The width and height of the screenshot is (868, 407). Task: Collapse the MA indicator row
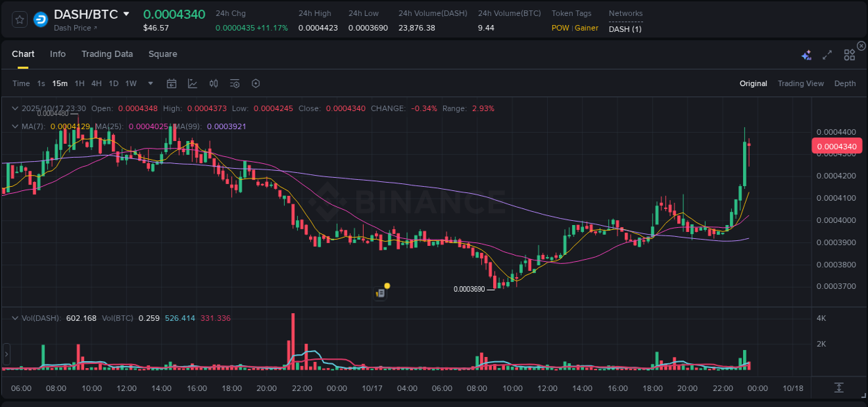(x=15, y=126)
